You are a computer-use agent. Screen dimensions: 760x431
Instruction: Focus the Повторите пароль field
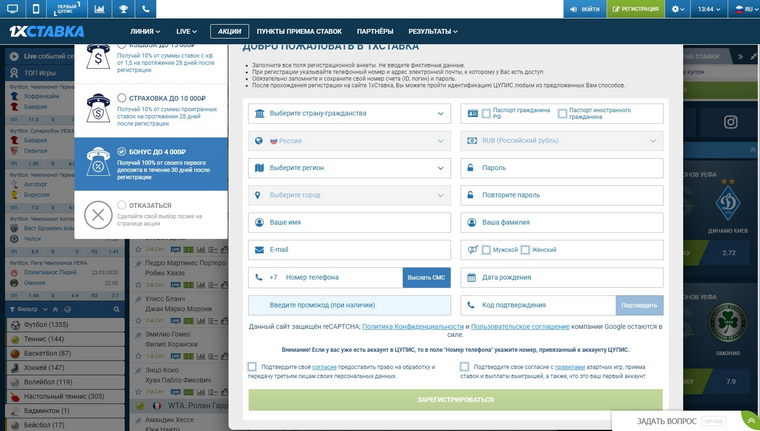tap(562, 195)
